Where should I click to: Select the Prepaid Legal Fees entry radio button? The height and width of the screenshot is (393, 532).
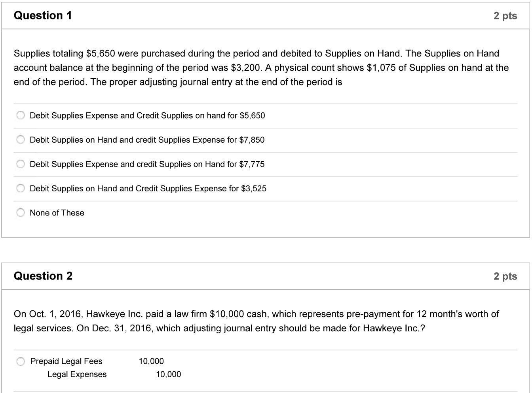21,361
